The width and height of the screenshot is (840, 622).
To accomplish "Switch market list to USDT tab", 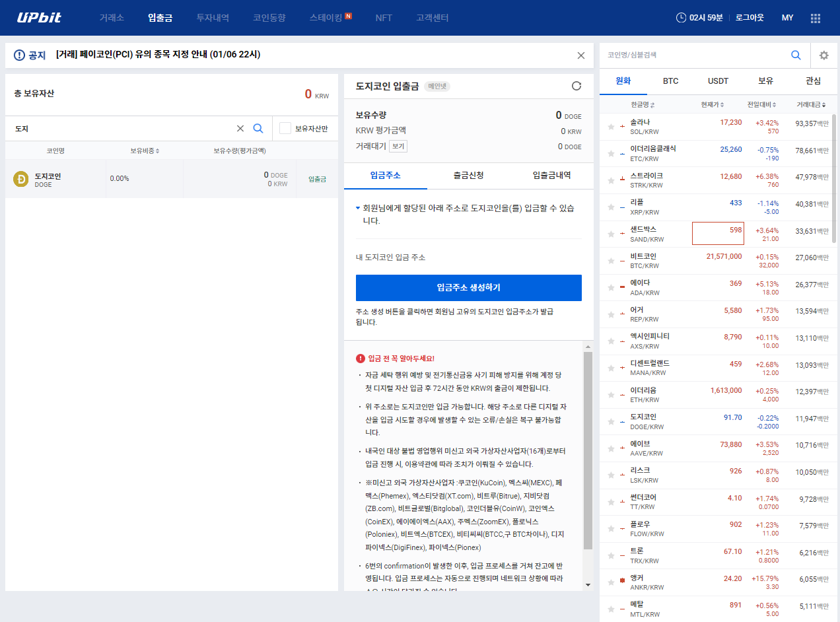I will click(x=718, y=81).
